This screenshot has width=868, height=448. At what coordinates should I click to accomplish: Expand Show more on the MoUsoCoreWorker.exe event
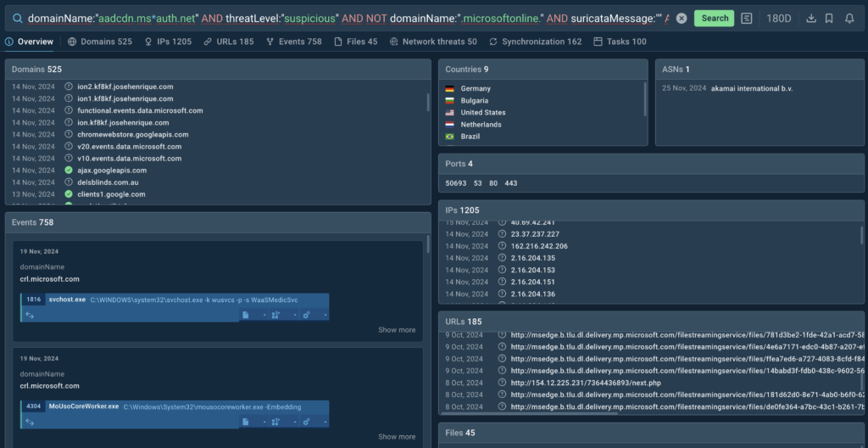point(397,437)
